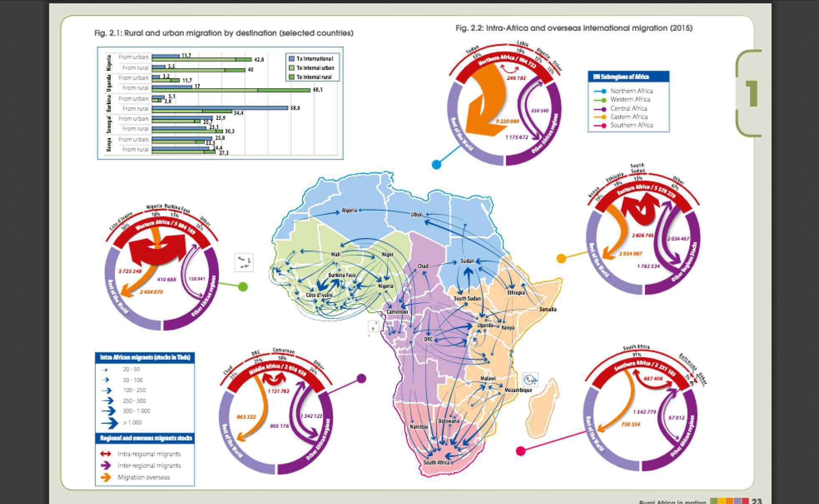Image resolution: width=819 pixels, height=504 pixels.
Task: Click the blue connector dot of Northern Africa circle
Action: pyautogui.click(x=436, y=164)
